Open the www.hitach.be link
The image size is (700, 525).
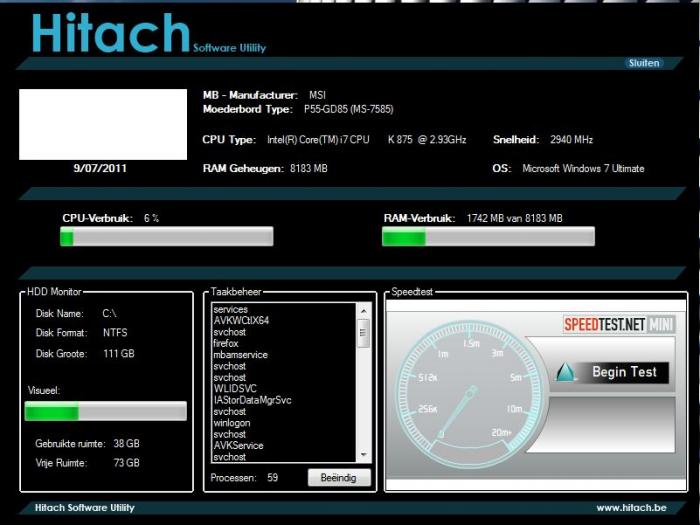(631, 508)
